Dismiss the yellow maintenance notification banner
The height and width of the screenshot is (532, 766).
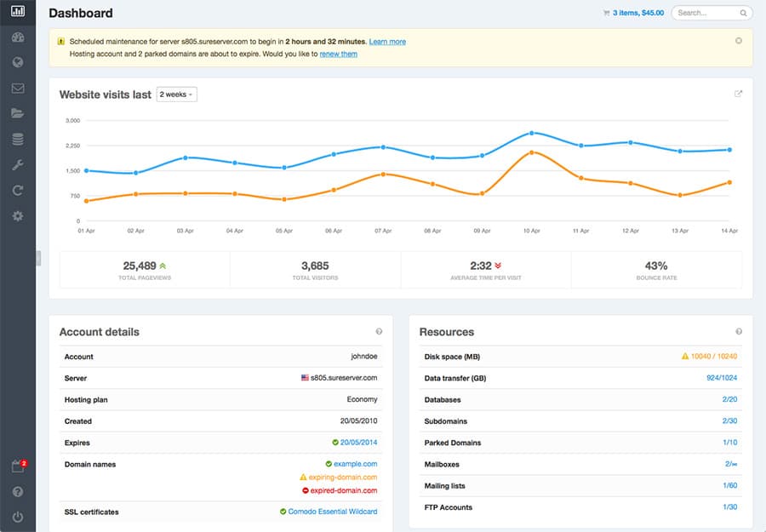[x=738, y=41]
